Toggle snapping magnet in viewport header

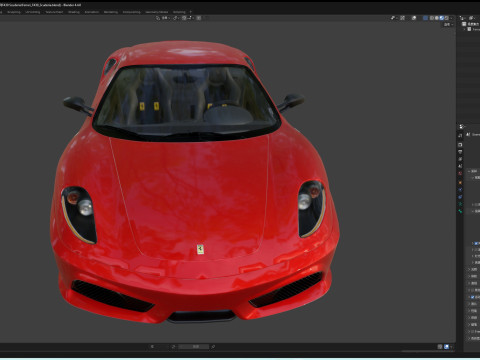184,18
